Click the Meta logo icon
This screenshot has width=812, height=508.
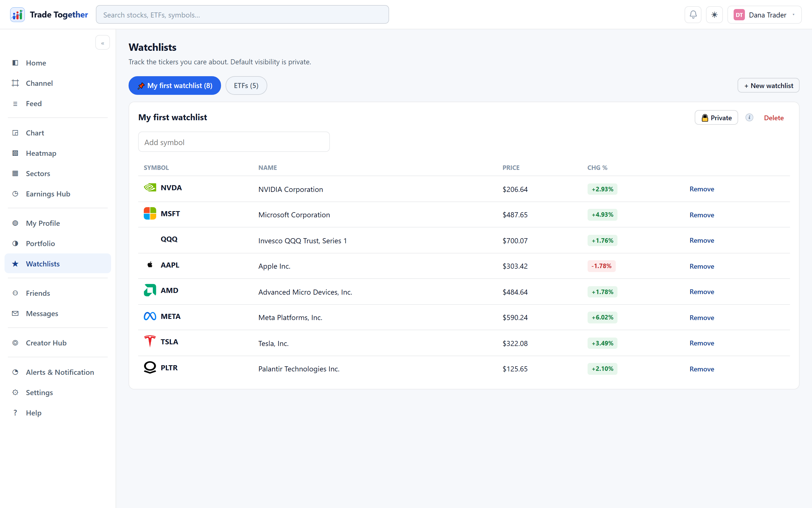point(150,316)
